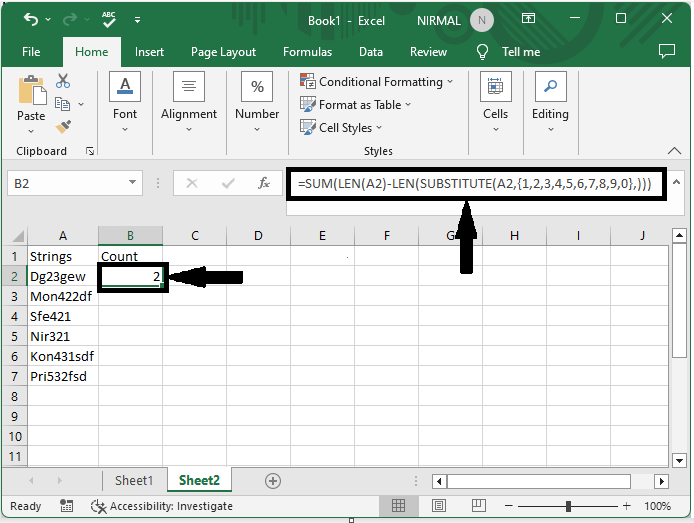Click the horizontal scroll right arrow
694x523 pixels.
(661, 481)
